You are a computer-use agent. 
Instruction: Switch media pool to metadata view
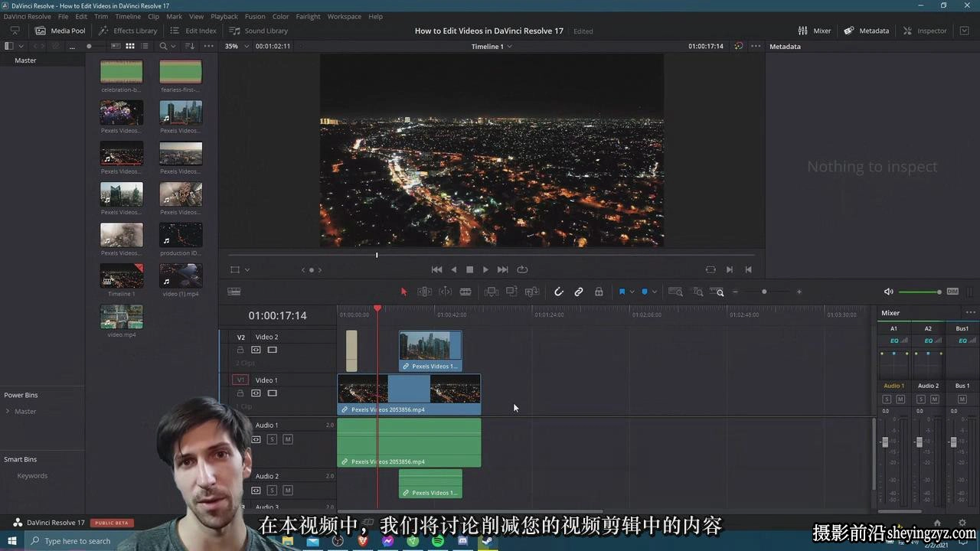[x=116, y=46]
